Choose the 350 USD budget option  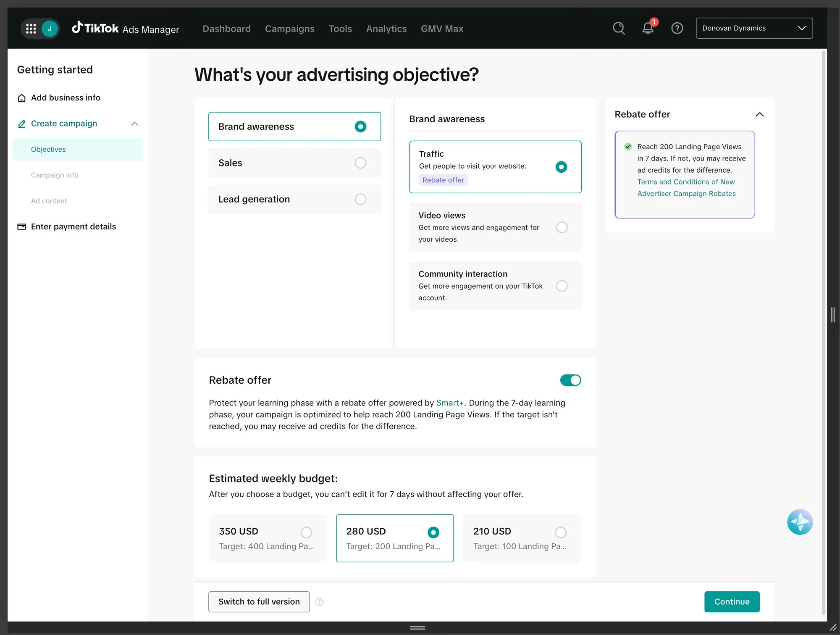268,538
